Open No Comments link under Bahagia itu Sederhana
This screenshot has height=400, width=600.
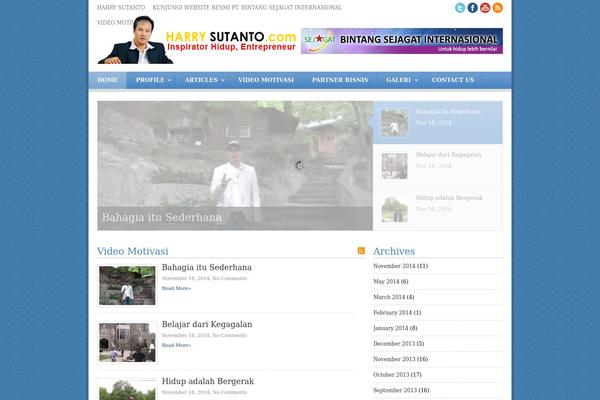point(230,278)
